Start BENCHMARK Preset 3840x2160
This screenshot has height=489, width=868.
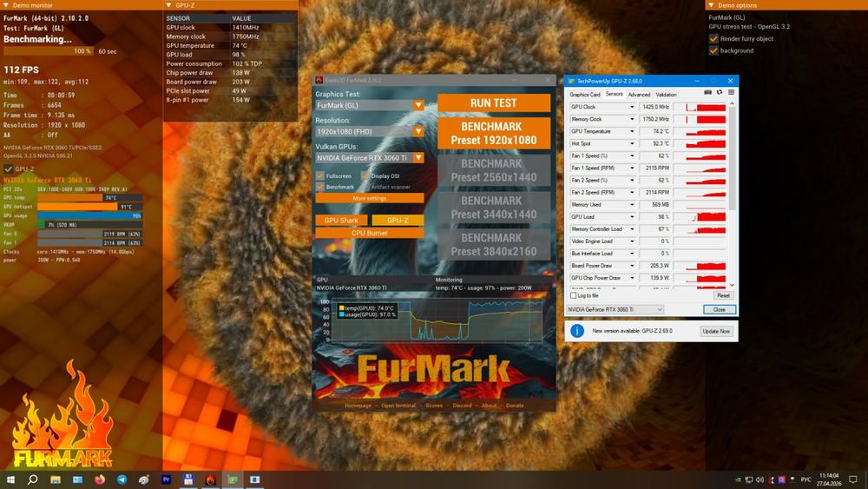pyautogui.click(x=494, y=244)
